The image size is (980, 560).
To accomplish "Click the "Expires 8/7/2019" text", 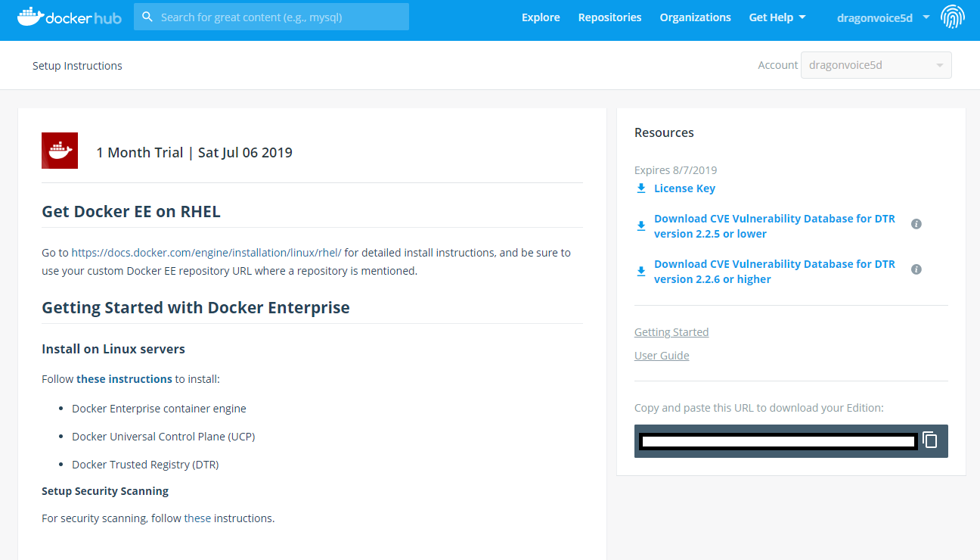I will (x=675, y=170).
